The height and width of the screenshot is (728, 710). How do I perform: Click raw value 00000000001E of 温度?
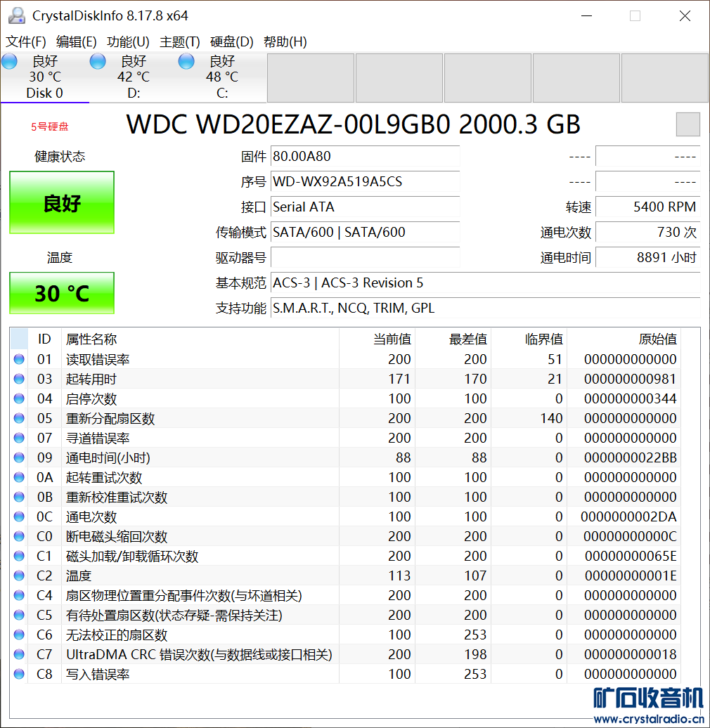click(x=631, y=576)
